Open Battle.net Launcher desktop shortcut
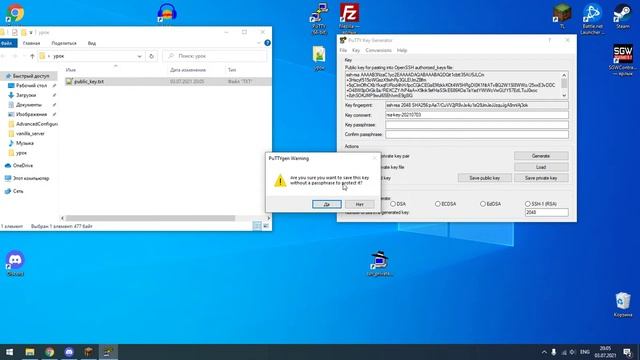640x360 pixels. (592, 18)
